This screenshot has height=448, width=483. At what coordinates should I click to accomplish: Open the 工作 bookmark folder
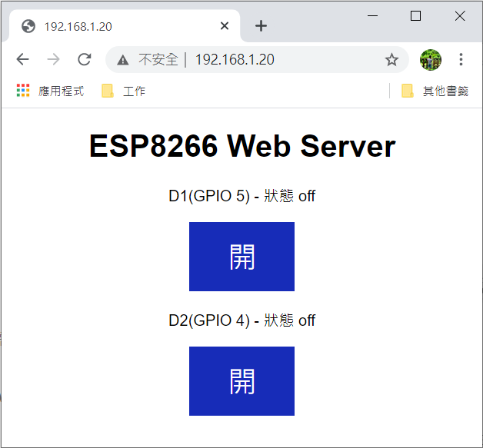[123, 91]
